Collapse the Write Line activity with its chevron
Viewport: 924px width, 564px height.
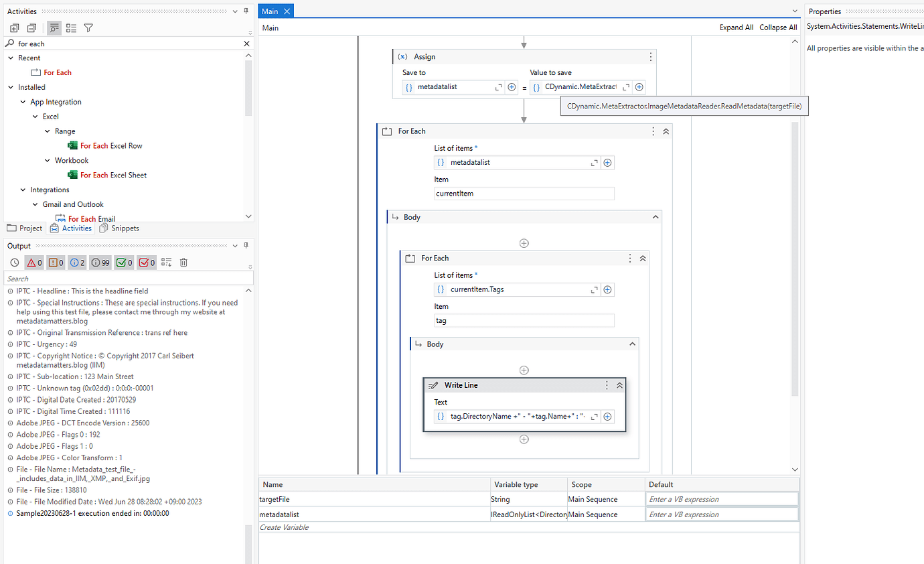(619, 385)
